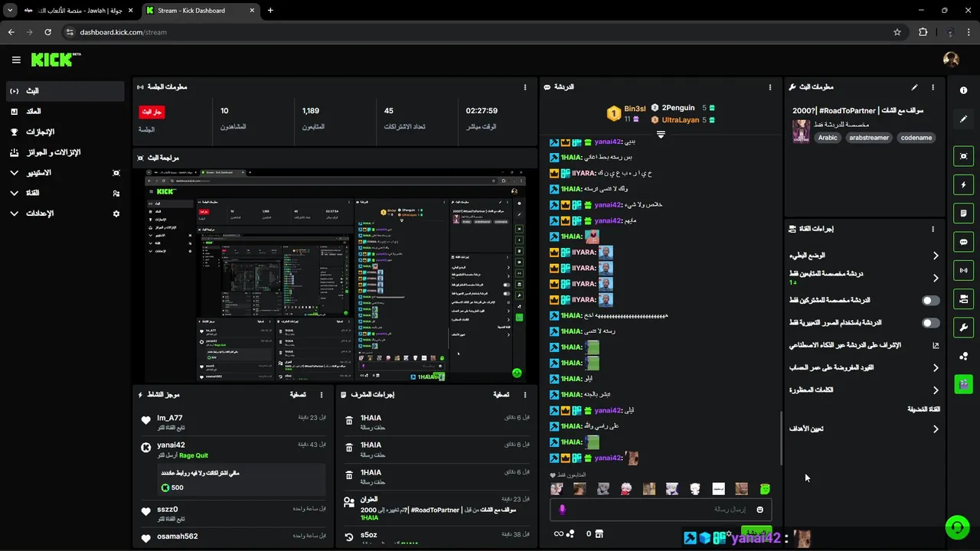Open the hamburger navigation menu
Viewport: 980px width, 551px height.
pyautogui.click(x=16, y=60)
